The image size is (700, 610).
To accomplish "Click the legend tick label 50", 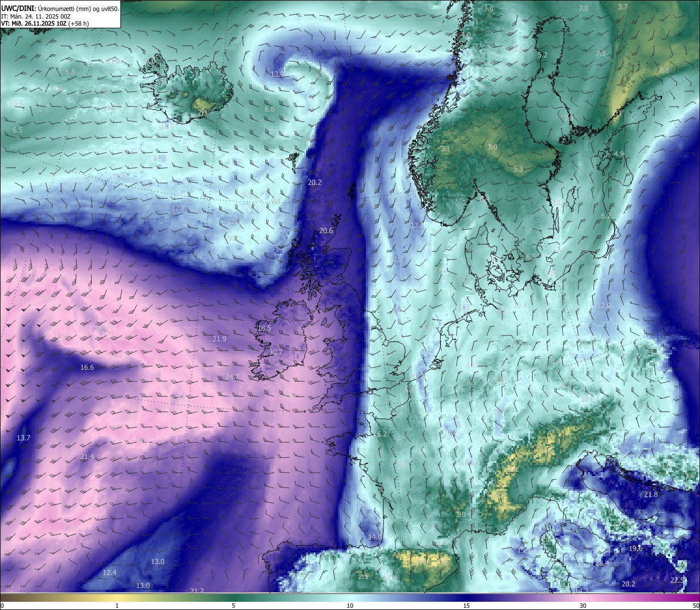I will (696, 606).
